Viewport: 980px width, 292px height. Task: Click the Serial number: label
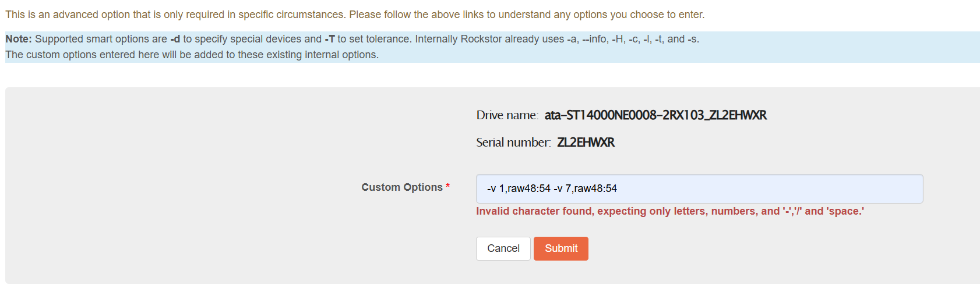[x=513, y=143]
